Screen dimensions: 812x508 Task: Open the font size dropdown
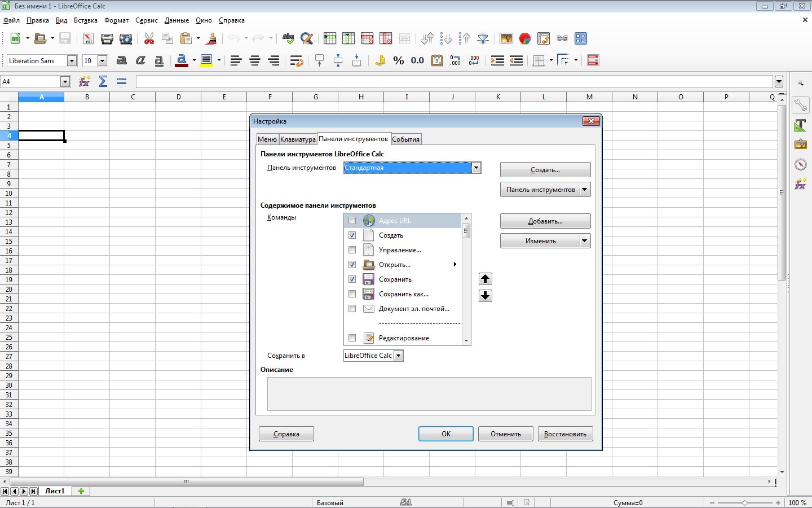coord(103,61)
